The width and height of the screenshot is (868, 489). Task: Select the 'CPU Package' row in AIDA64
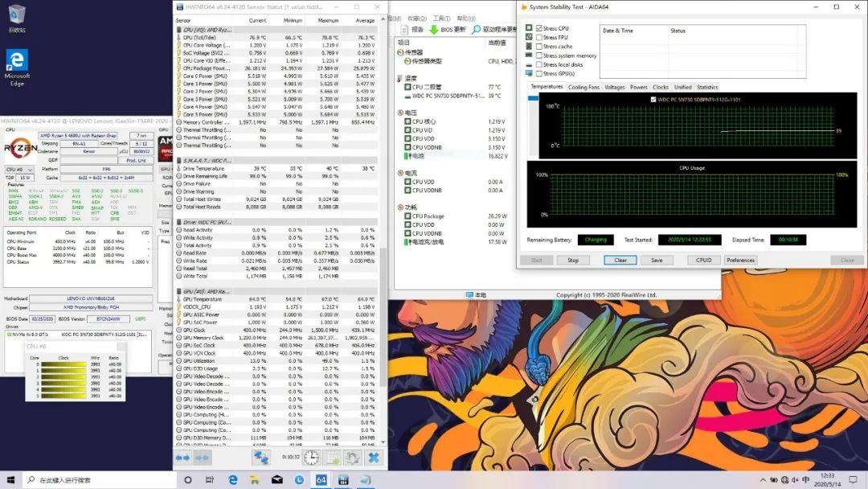point(456,216)
